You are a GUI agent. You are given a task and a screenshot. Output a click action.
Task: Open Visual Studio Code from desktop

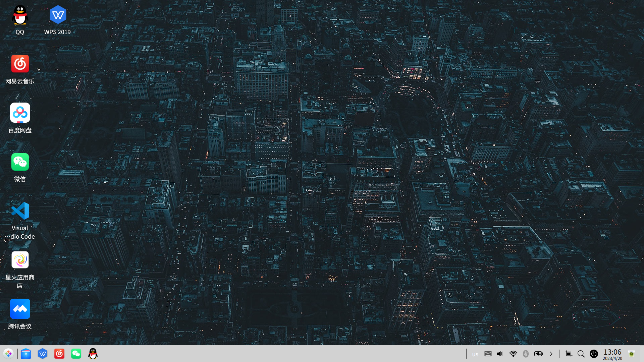(x=20, y=211)
